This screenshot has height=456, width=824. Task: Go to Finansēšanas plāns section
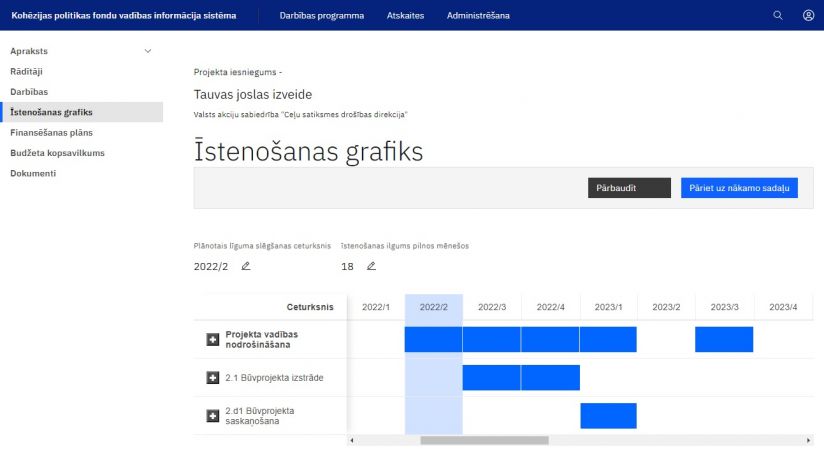click(52, 132)
